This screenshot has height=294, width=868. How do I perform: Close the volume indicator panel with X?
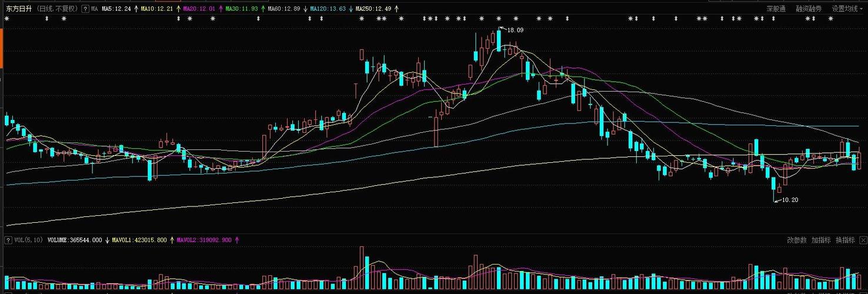(863, 240)
